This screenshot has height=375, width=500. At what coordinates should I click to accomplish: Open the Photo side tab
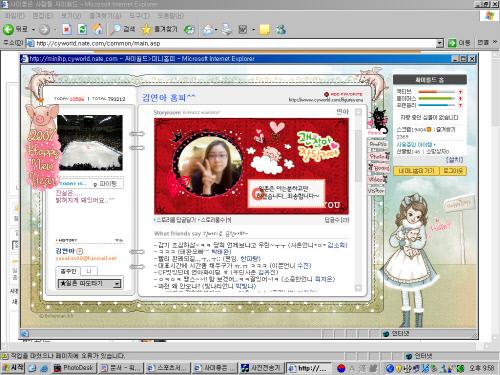point(378,156)
